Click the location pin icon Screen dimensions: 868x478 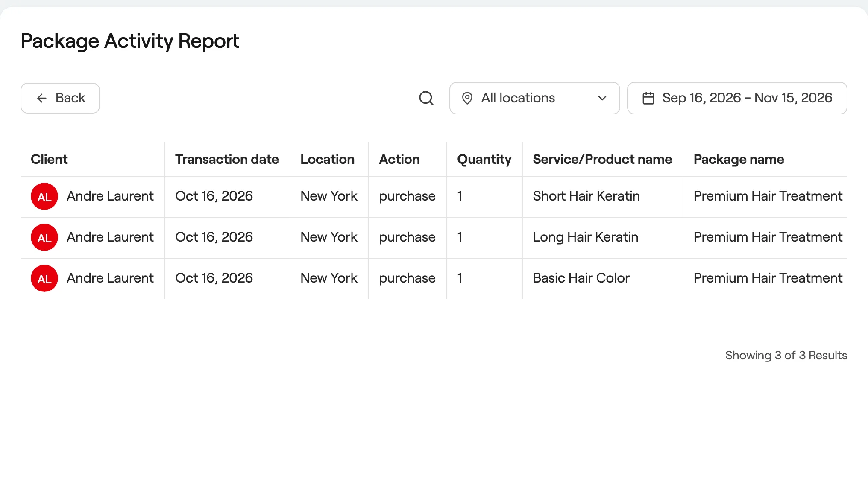coord(467,98)
